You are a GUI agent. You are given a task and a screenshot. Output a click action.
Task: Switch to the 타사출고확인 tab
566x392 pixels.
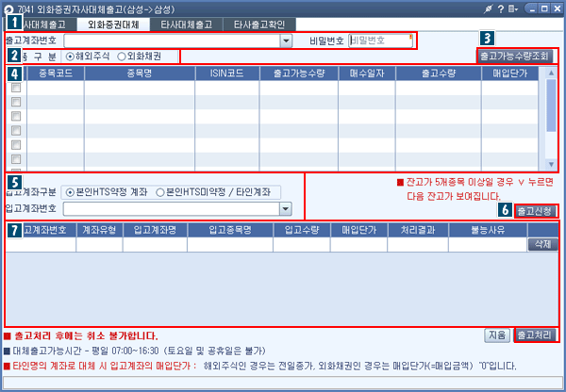click(259, 24)
